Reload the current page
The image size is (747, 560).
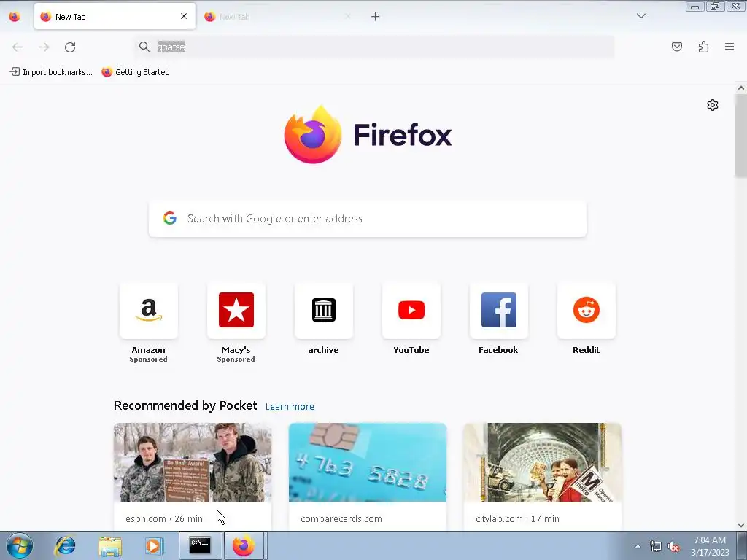coord(70,47)
